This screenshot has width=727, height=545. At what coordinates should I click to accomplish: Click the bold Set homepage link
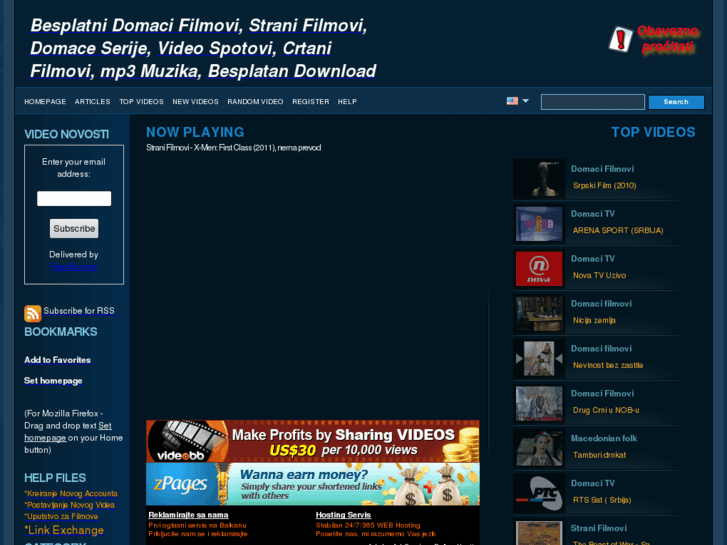coord(53,381)
